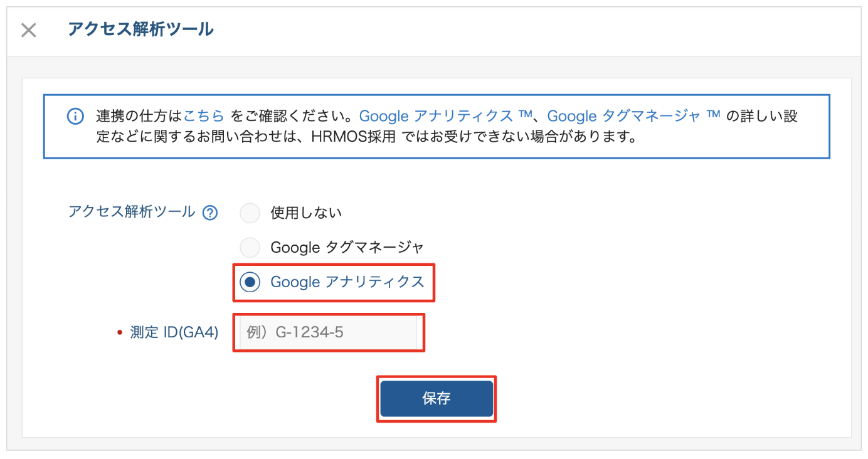Image resolution: width=868 pixels, height=459 pixels.
Task: Open the Google タグマネージャ ™ link in the notice
Action: coord(633,116)
